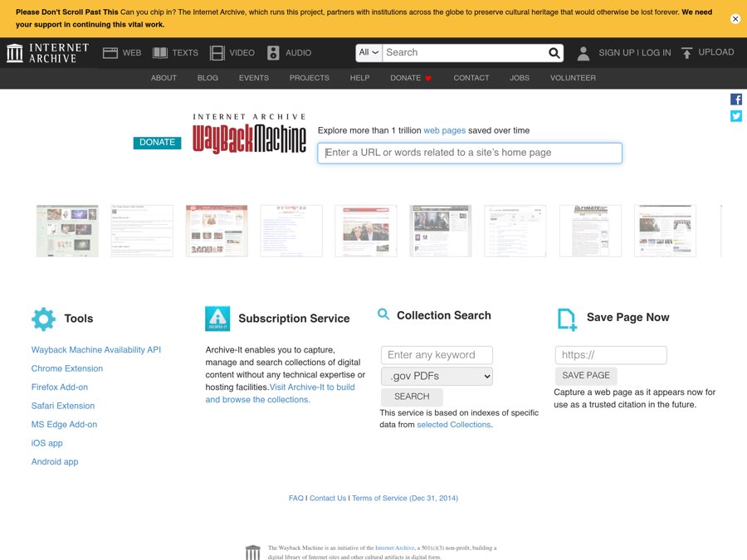Open the Jobs menu item
Image resolution: width=747 pixels, height=560 pixels.
click(x=520, y=78)
